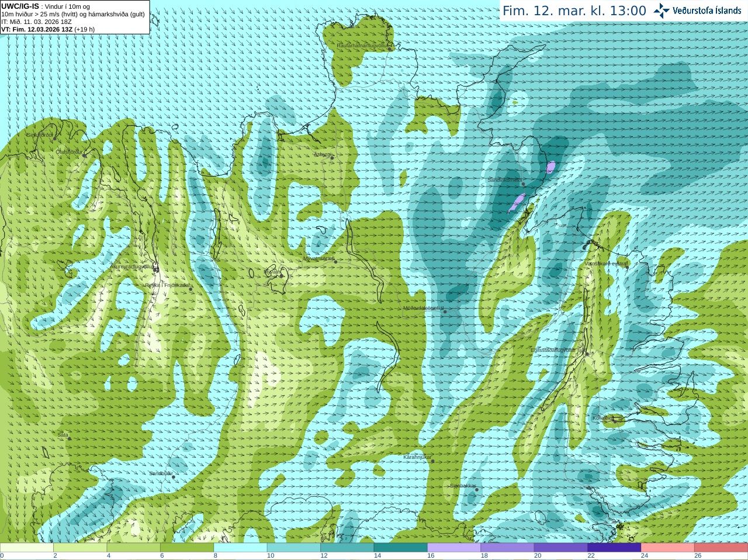The height and width of the screenshot is (560, 748).
Task: Click the Siglufjörður station label
Action: click(x=40, y=135)
